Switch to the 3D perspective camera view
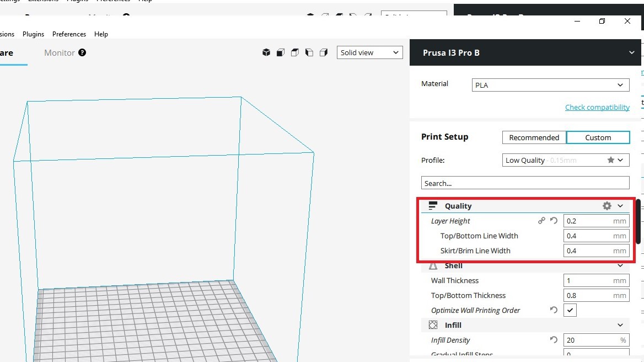Screen dimensions: 644x362 click(x=266, y=52)
